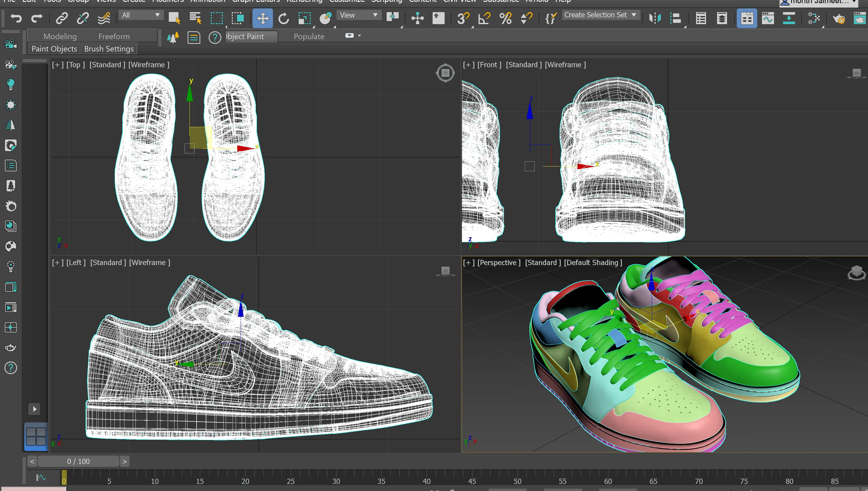This screenshot has width=868, height=491.
Task: Toggle Select and Manipulate mode
Action: point(417,18)
